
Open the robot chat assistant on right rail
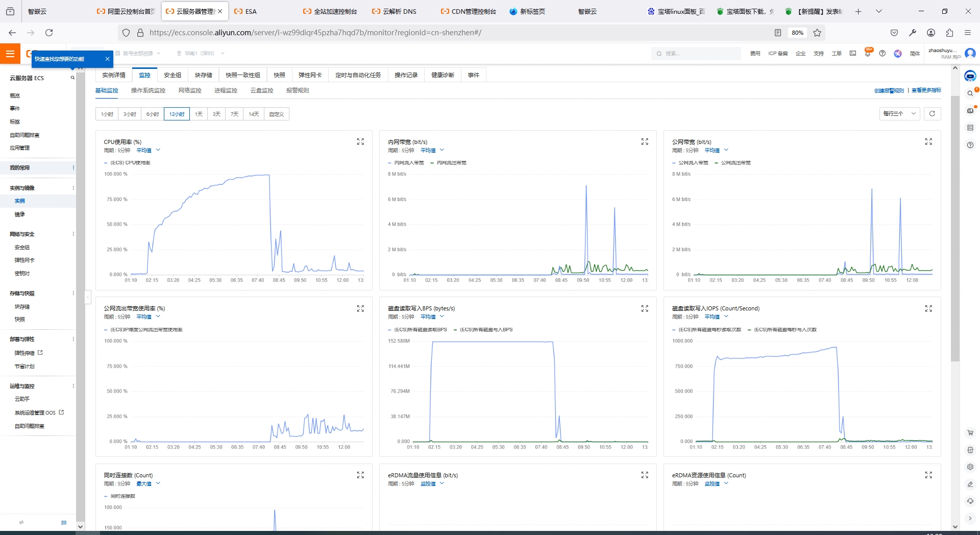tap(970, 77)
